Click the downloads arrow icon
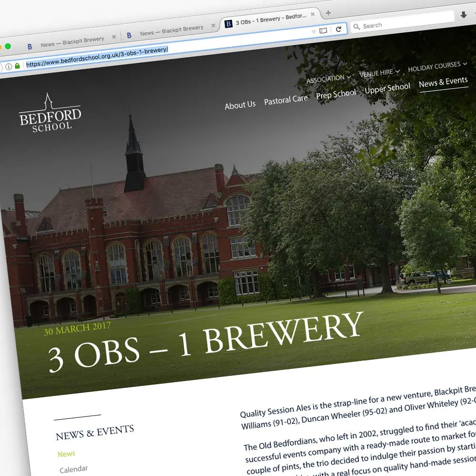Viewport: 476px width, 476px height. [x=464, y=15]
